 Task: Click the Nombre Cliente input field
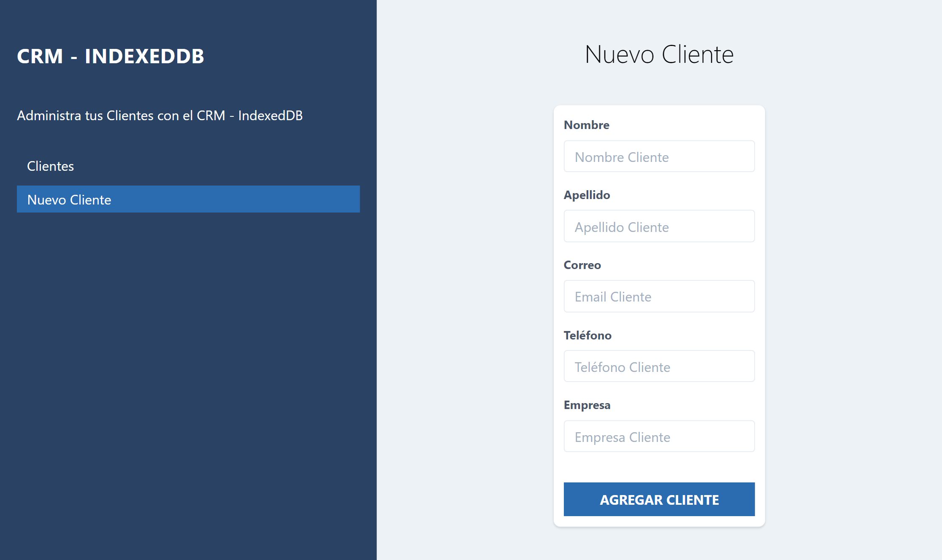pos(659,156)
